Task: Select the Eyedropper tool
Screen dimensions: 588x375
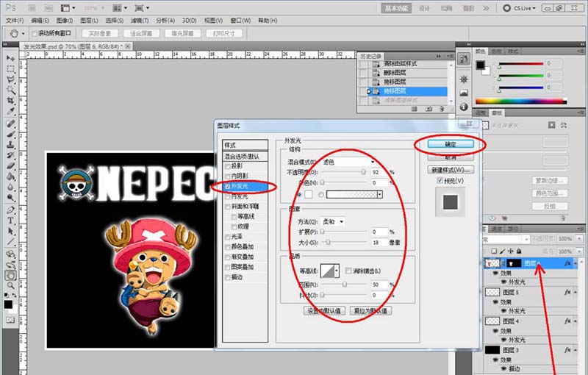Action: pyautogui.click(x=10, y=111)
